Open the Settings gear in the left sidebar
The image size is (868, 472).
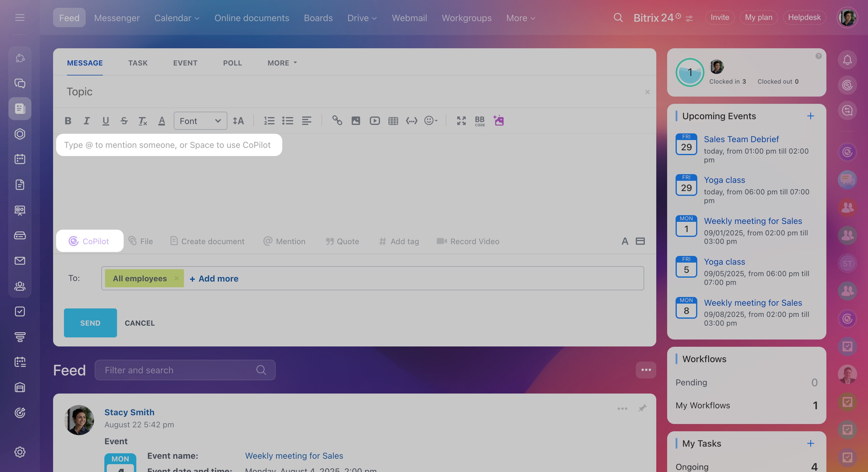[20, 452]
